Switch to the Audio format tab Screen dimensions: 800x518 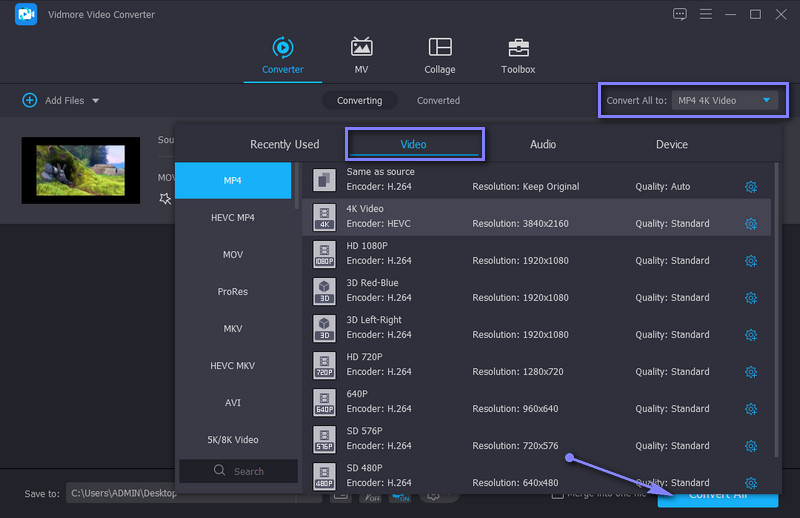(543, 144)
